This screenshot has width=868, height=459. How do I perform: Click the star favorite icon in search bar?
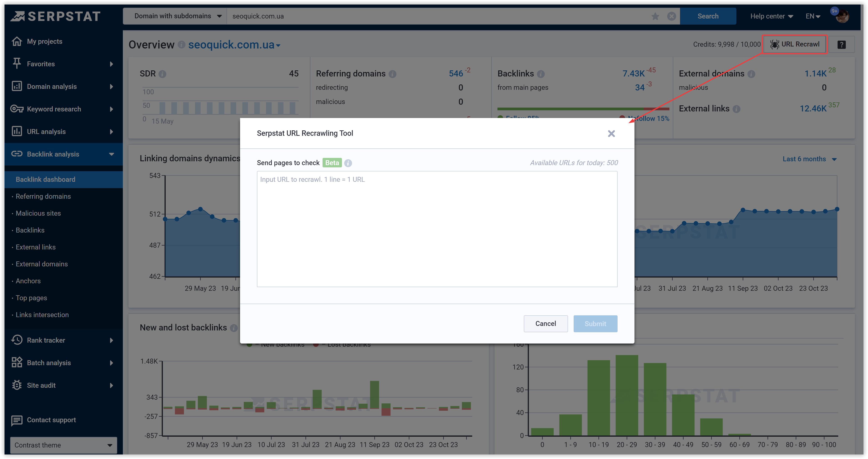[655, 16]
